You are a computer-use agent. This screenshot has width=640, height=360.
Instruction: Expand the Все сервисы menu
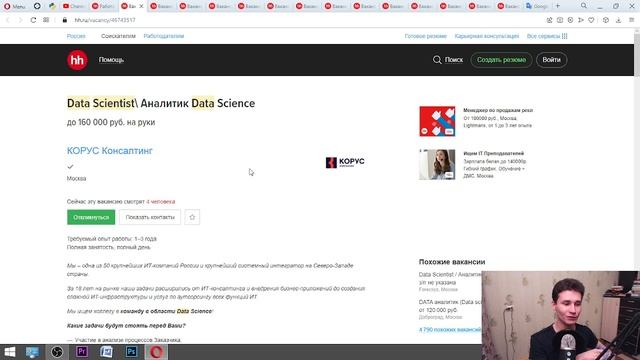[547, 36]
